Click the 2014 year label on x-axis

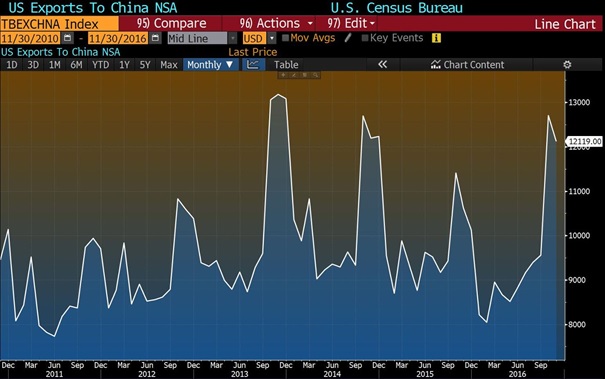point(332,374)
